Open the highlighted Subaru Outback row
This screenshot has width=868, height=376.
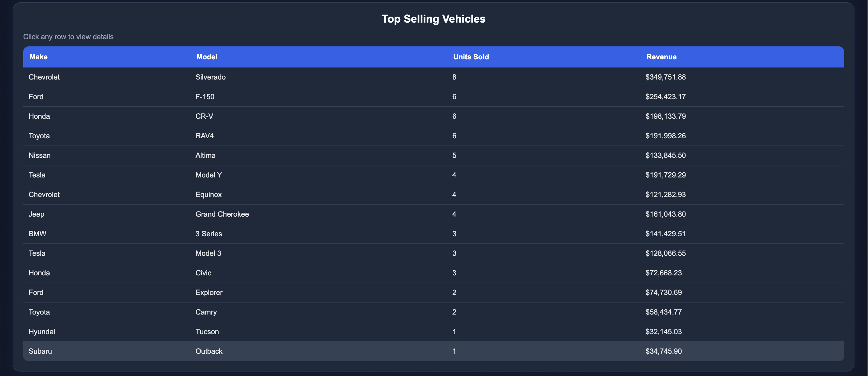coord(433,351)
